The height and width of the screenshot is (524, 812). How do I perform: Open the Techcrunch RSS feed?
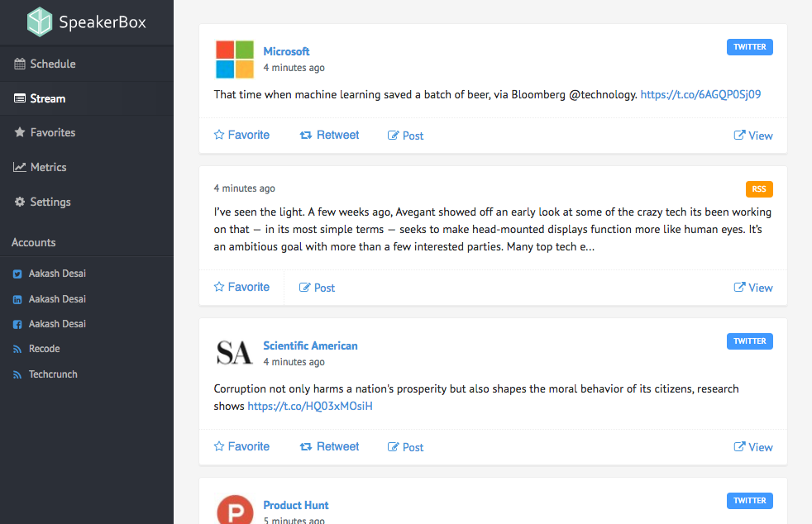pos(53,374)
